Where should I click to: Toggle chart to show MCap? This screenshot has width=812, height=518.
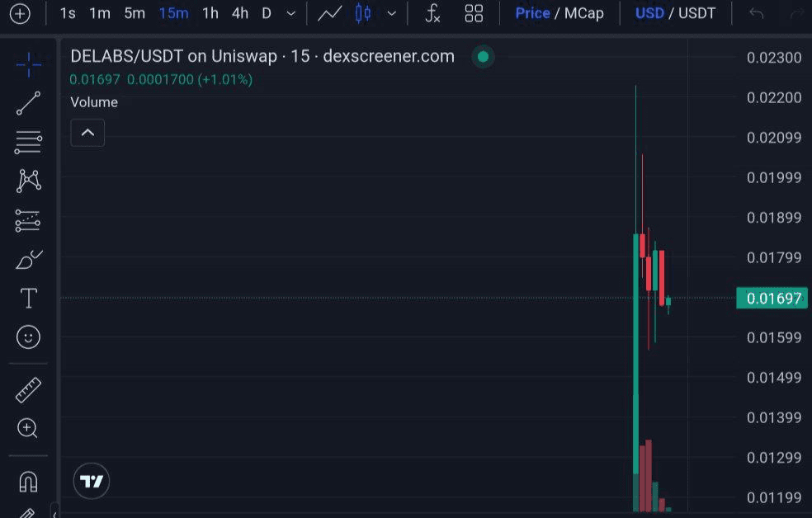pos(584,13)
